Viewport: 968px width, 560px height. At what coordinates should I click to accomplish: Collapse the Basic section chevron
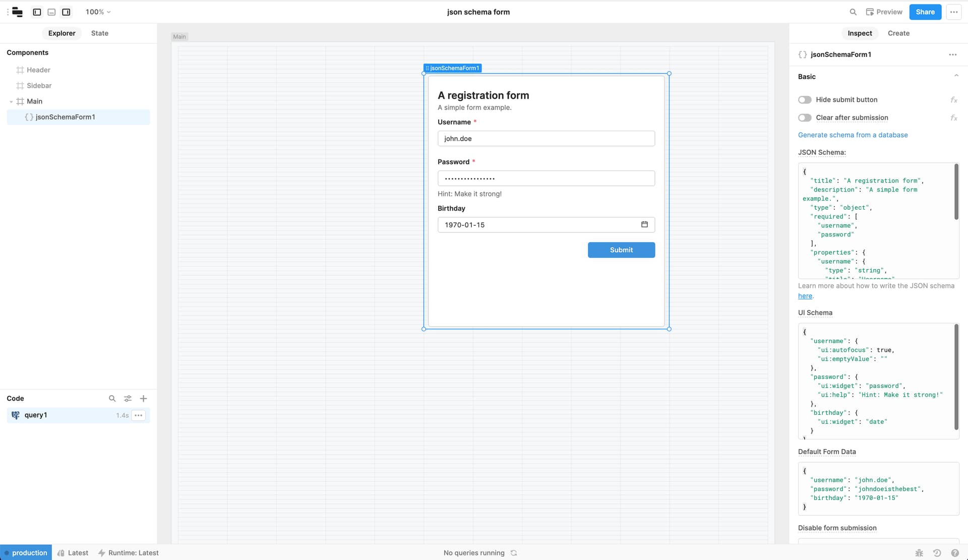click(956, 75)
